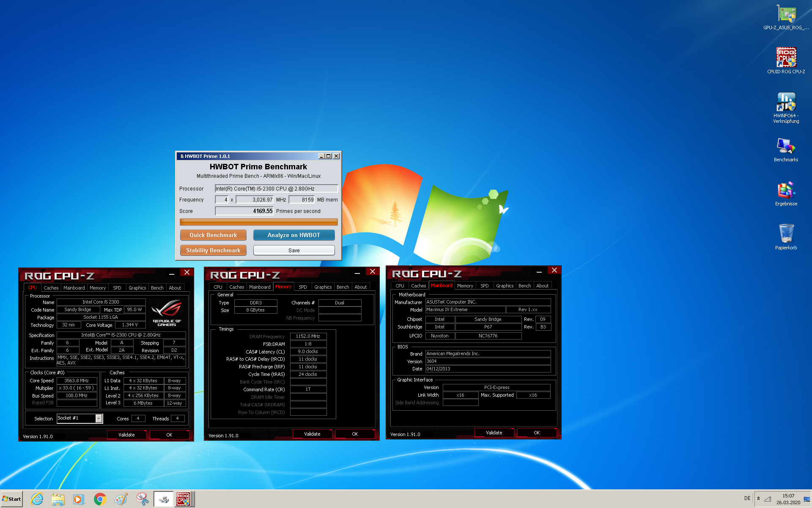
Task: Open Windows Explorer from taskbar
Action: [58, 499]
